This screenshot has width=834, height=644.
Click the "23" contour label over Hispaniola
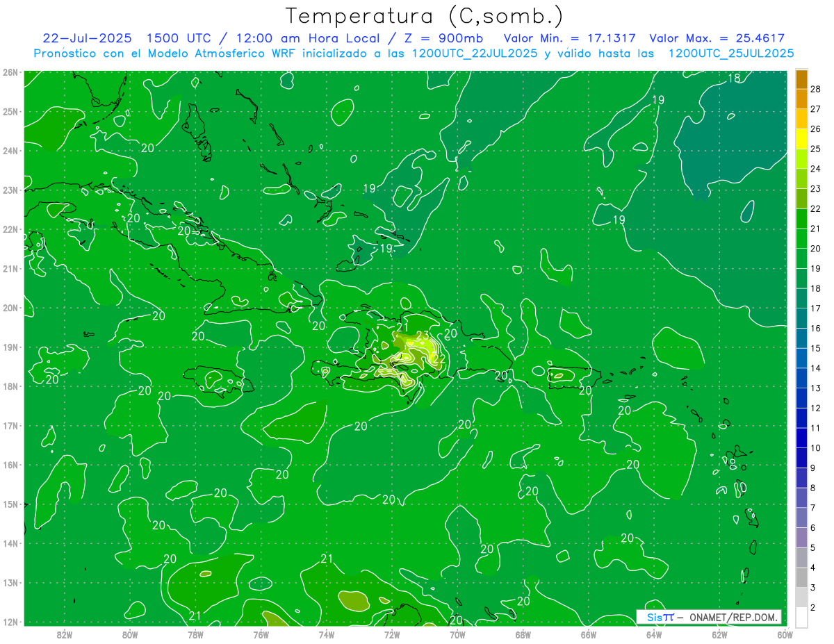[x=423, y=336]
